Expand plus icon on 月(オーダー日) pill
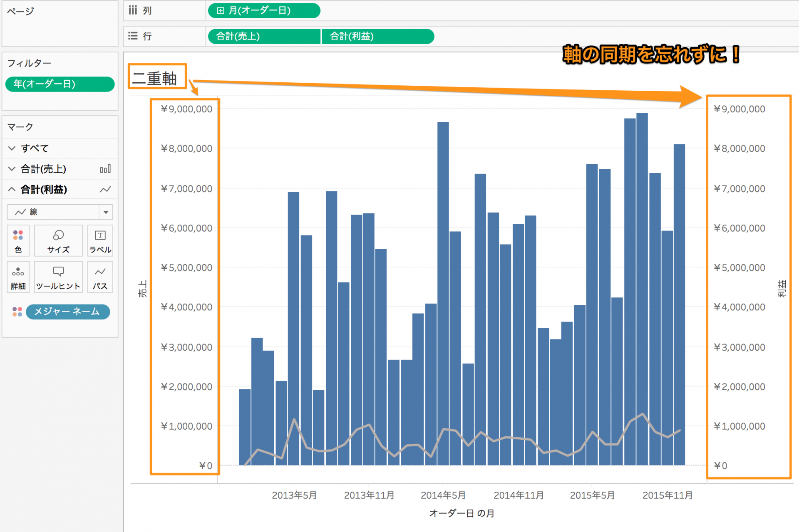799x532 pixels. click(x=221, y=11)
